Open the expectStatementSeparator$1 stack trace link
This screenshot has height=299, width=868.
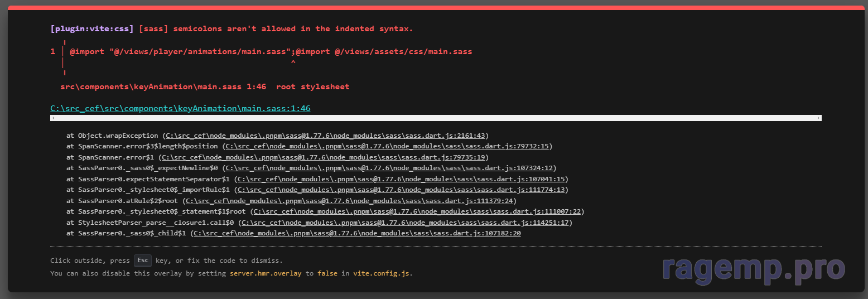tap(401, 179)
